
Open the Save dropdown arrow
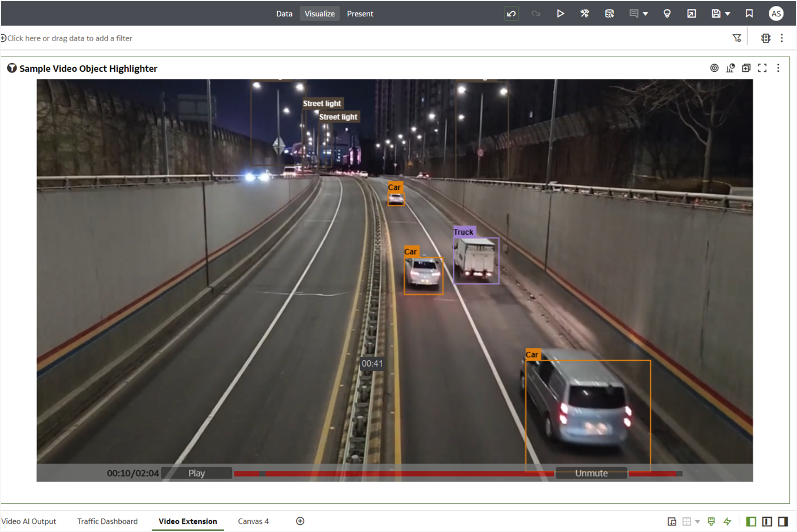(728, 13)
